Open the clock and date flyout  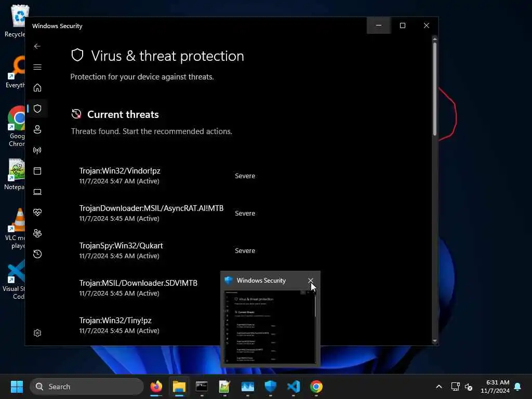495,387
